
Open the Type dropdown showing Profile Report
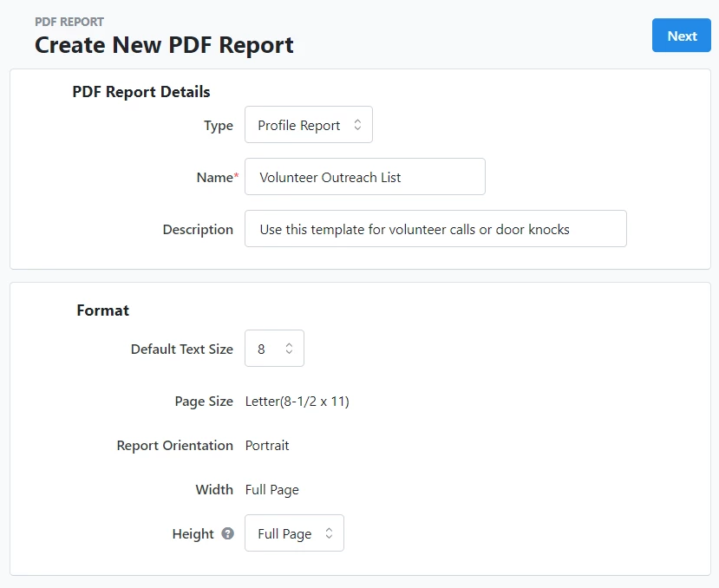pos(308,124)
